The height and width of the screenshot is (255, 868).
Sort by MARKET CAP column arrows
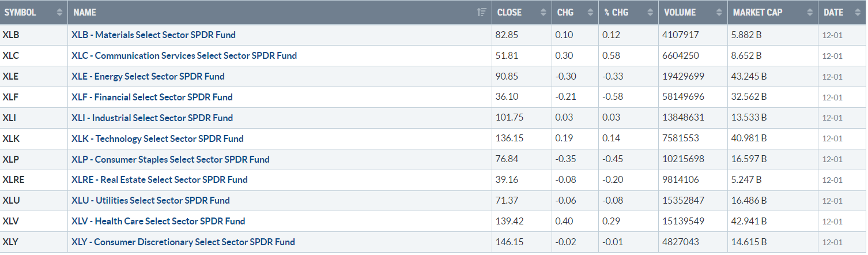[810, 12]
